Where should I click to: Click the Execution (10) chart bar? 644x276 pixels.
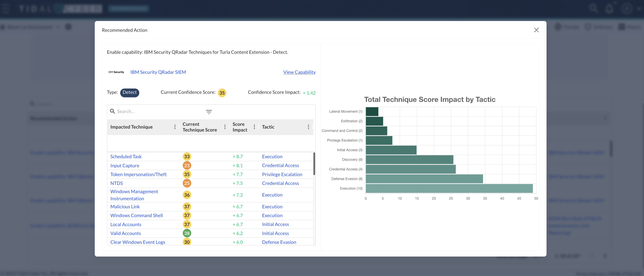click(x=449, y=188)
